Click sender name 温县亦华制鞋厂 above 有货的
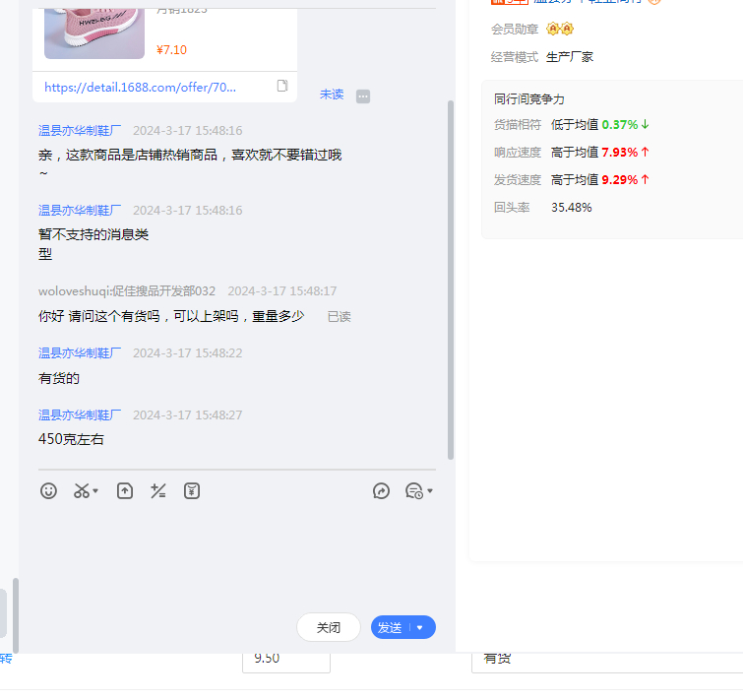 (x=80, y=352)
